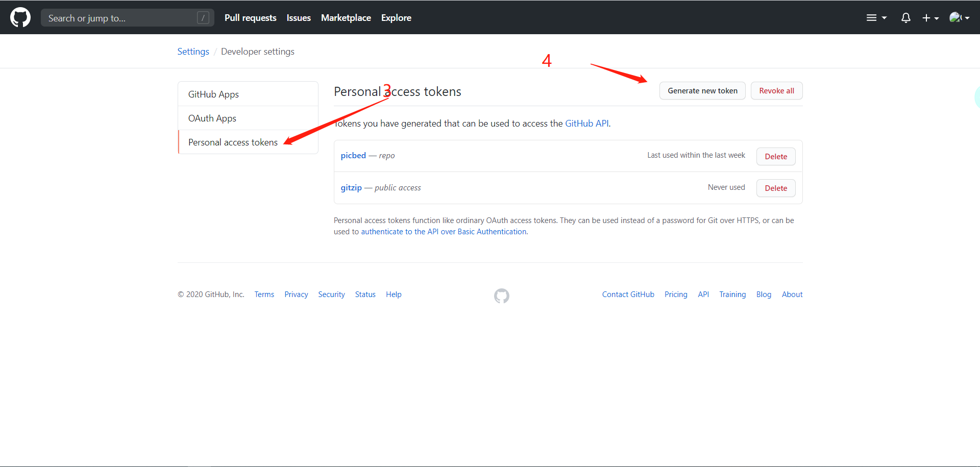This screenshot has height=467, width=980.
Task: Click the Generate new token button
Action: click(x=702, y=91)
